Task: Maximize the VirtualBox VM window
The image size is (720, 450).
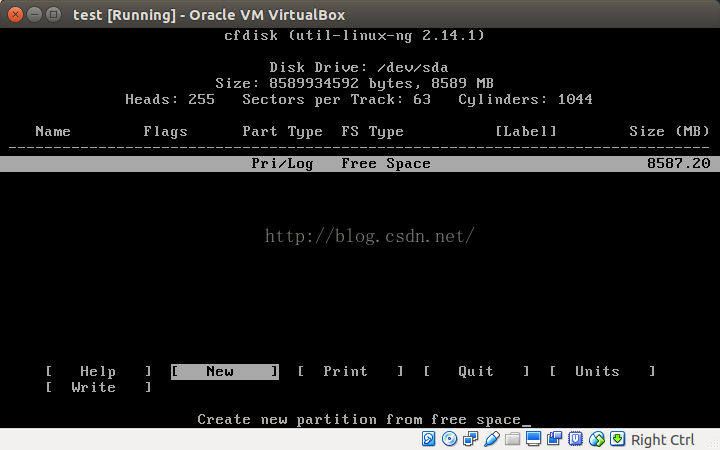Action: [x=54, y=15]
